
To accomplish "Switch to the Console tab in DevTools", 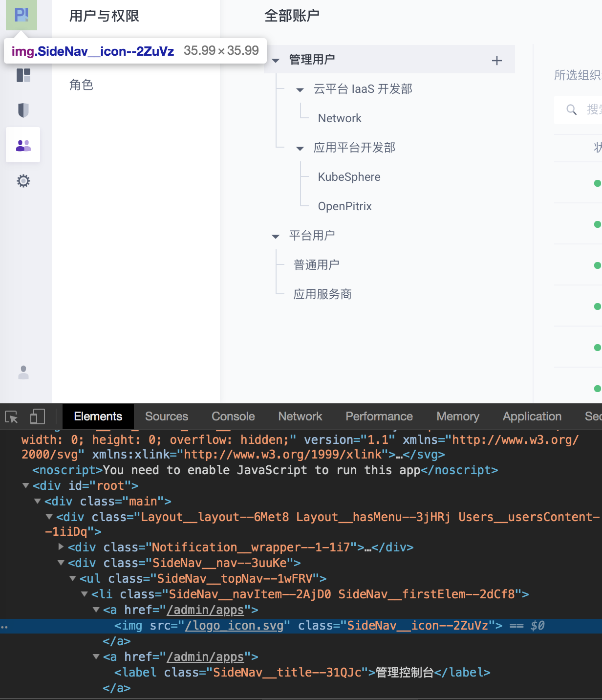I will pyautogui.click(x=233, y=416).
